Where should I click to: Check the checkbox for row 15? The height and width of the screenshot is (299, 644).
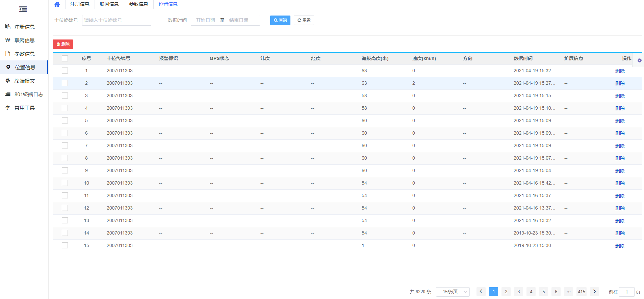click(x=65, y=245)
